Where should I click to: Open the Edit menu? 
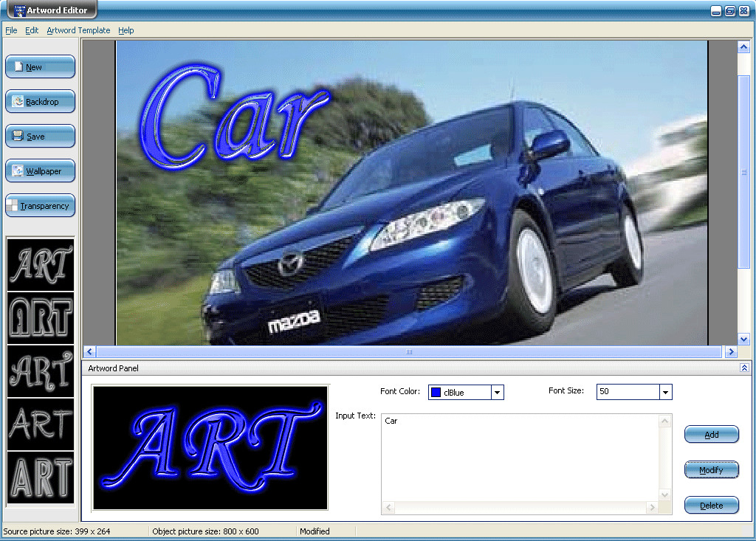32,30
